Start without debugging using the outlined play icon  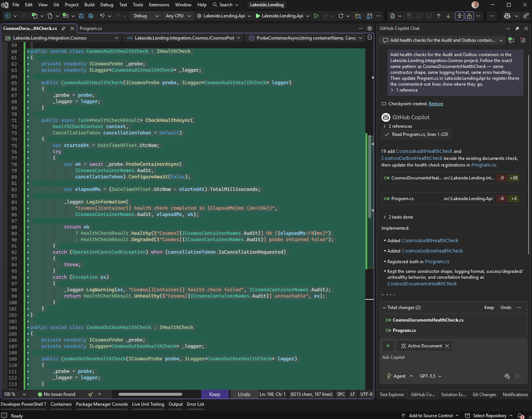(316, 16)
